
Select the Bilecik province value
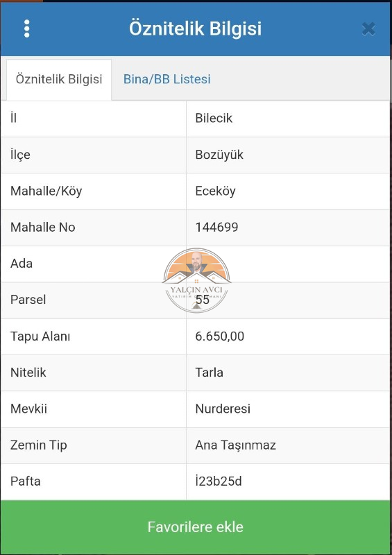[214, 118]
